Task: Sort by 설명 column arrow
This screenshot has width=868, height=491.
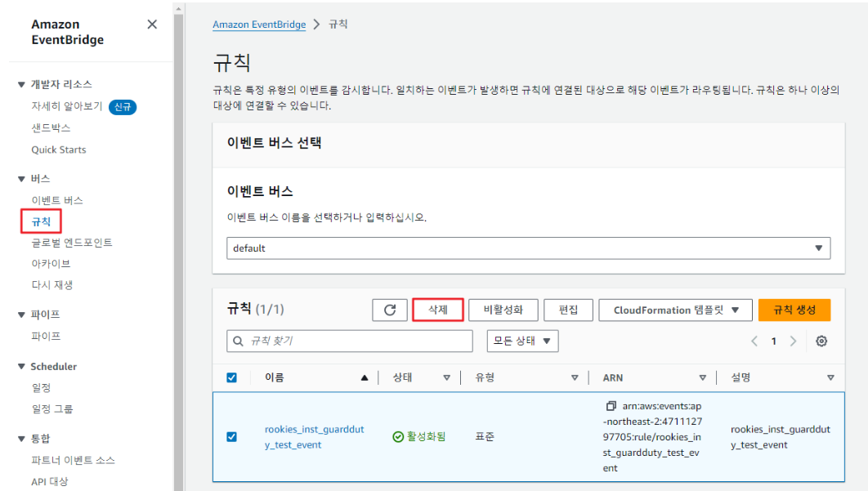Action: pyautogui.click(x=830, y=377)
